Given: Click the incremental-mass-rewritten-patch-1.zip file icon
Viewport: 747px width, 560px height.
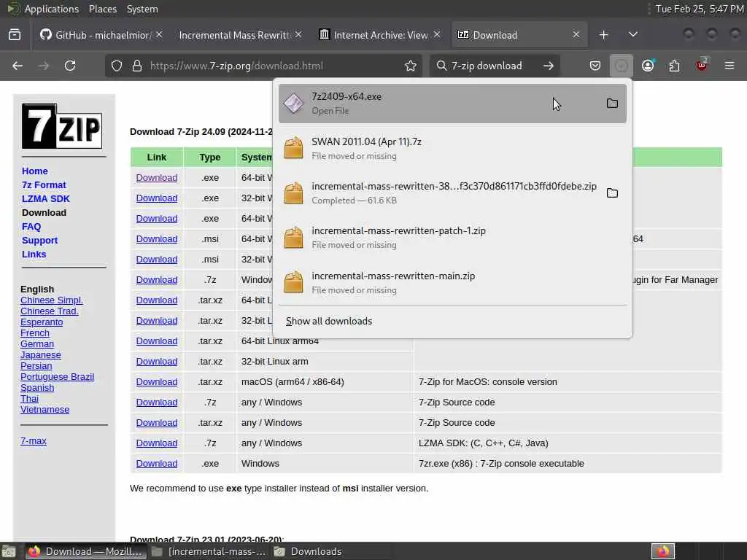Looking at the screenshot, I should pos(293,237).
